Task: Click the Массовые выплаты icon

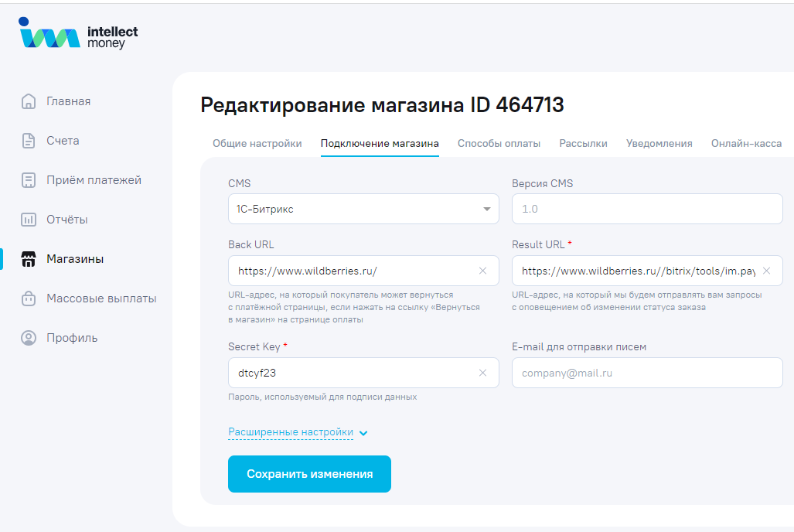Action: (29, 298)
